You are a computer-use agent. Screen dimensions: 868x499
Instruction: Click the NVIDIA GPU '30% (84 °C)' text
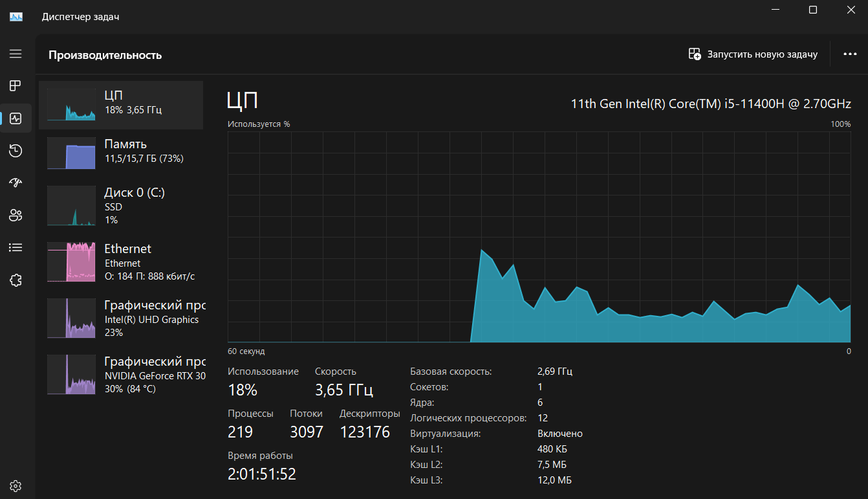click(130, 389)
